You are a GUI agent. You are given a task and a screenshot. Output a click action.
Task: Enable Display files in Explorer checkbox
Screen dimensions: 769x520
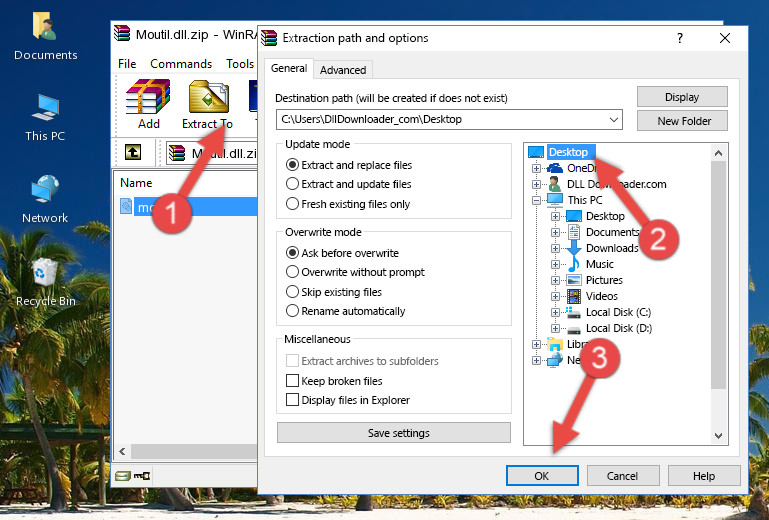tap(292, 400)
